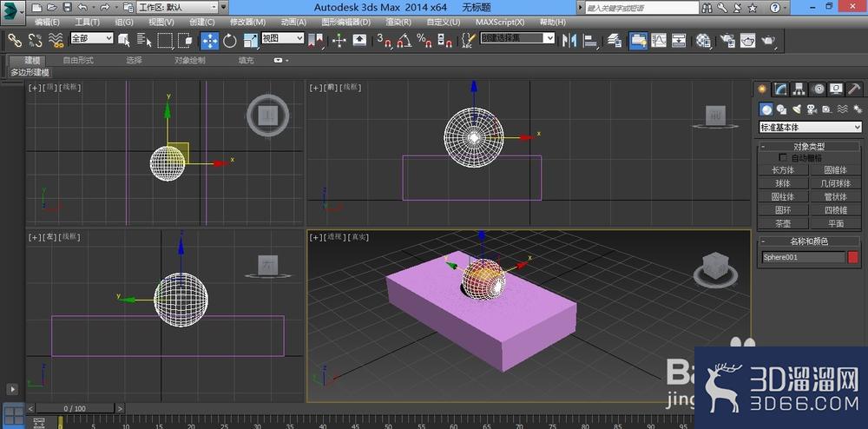Click the 圆柱体 cylinder button

click(783, 196)
